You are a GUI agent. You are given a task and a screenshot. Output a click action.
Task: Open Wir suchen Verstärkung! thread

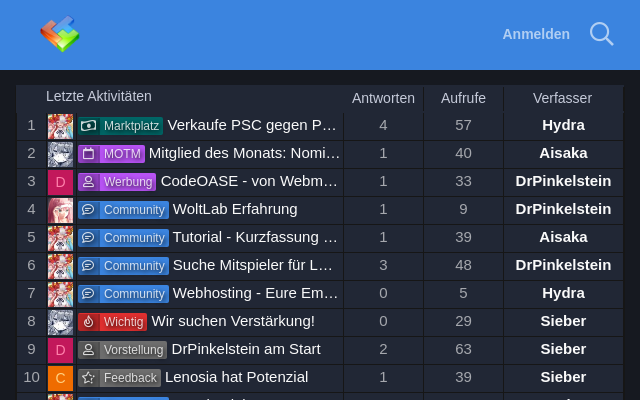pos(233,321)
